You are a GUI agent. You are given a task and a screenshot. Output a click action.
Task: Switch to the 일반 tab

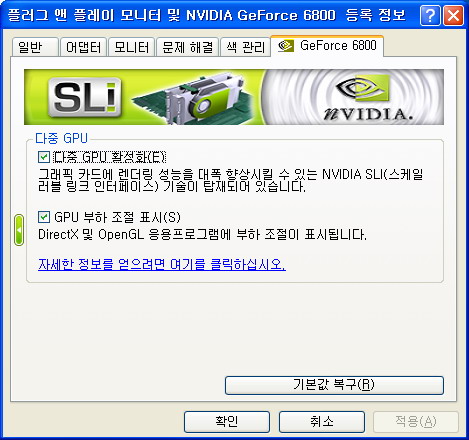coord(35,47)
